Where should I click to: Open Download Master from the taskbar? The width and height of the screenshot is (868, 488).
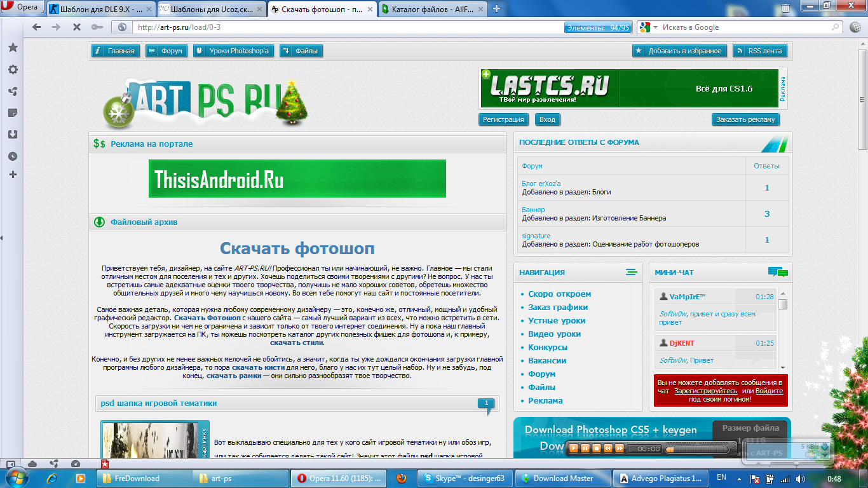coord(562,478)
